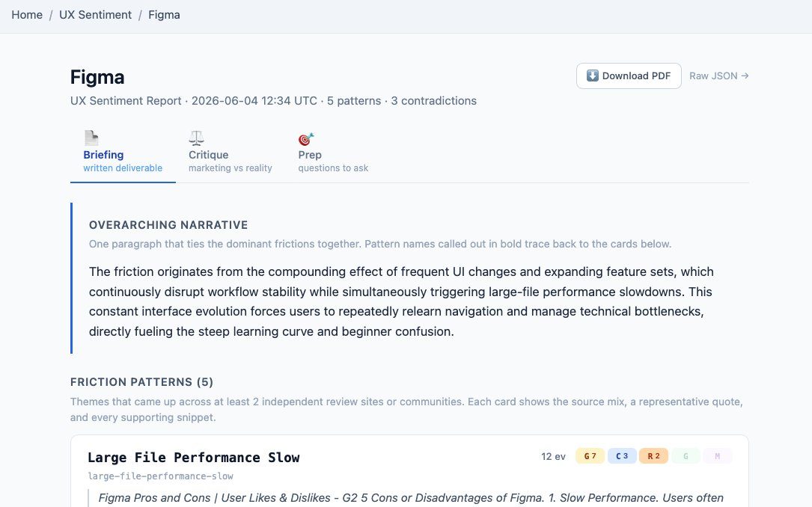
Task: Switch to the Prep tab
Action: pyautogui.click(x=333, y=154)
